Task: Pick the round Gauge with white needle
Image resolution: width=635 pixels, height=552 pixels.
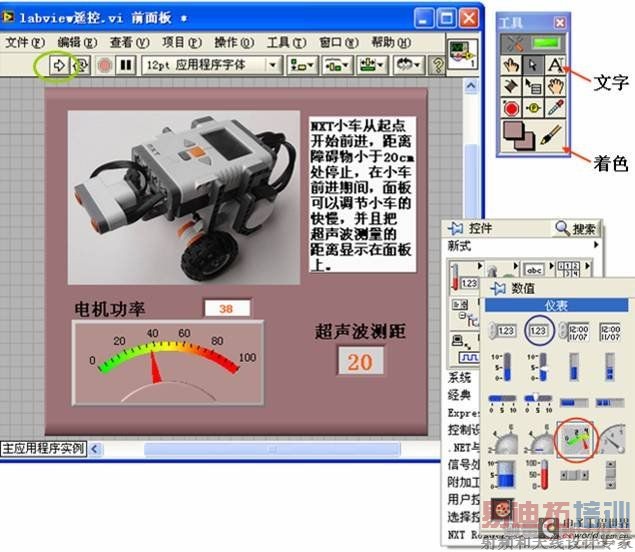Action: click(613, 439)
